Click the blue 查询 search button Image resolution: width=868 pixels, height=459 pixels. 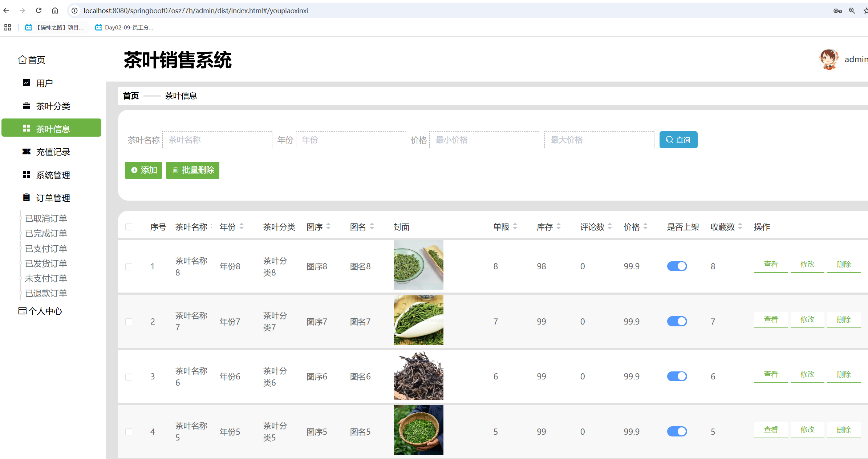pyautogui.click(x=678, y=140)
